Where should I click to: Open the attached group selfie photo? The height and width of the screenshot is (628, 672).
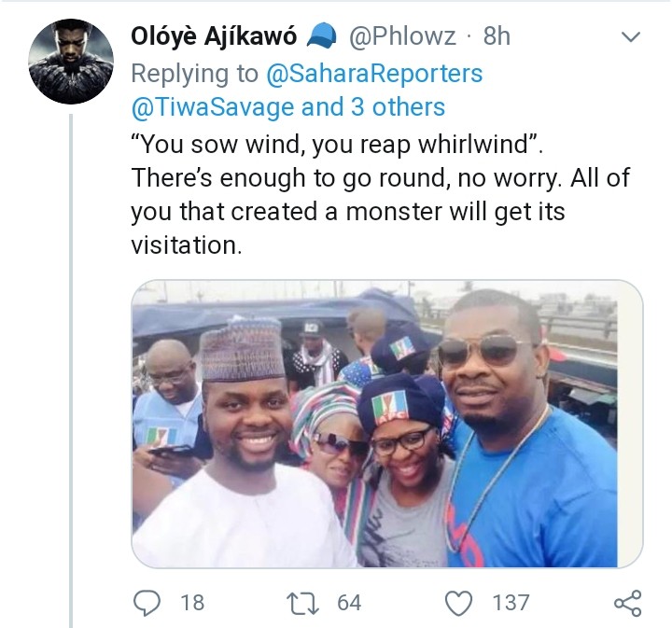pyautogui.click(x=386, y=425)
